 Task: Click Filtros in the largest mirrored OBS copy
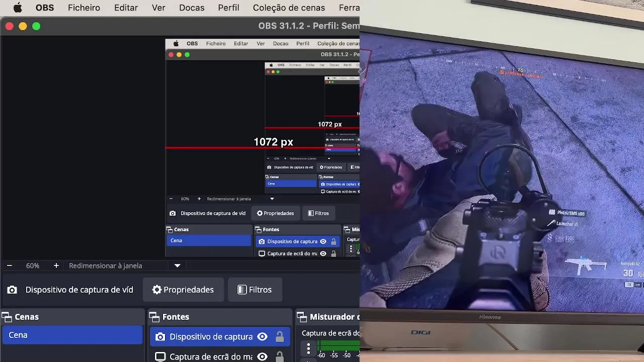[x=318, y=213]
